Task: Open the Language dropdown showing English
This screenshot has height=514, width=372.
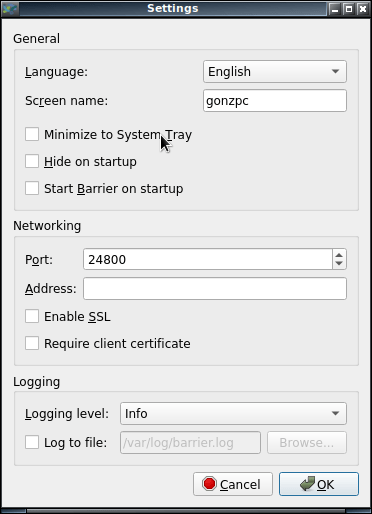Action: click(x=275, y=71)
